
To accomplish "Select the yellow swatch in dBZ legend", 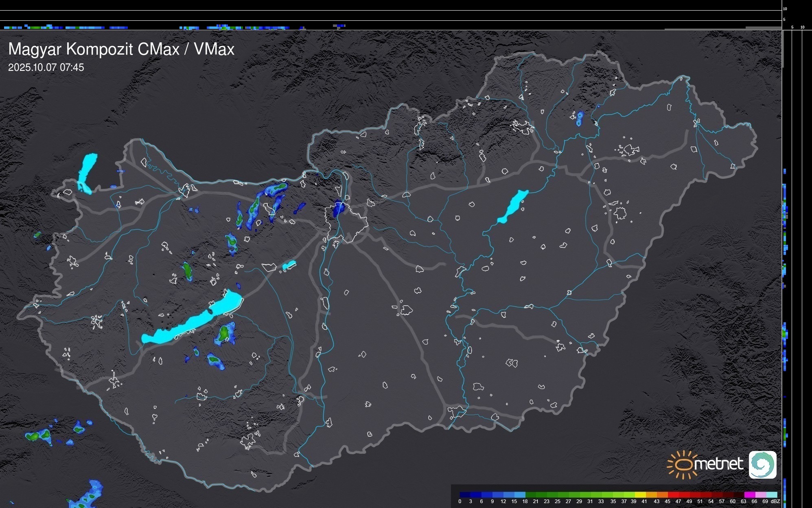I will pyautogui.click(x=640, y=495).
